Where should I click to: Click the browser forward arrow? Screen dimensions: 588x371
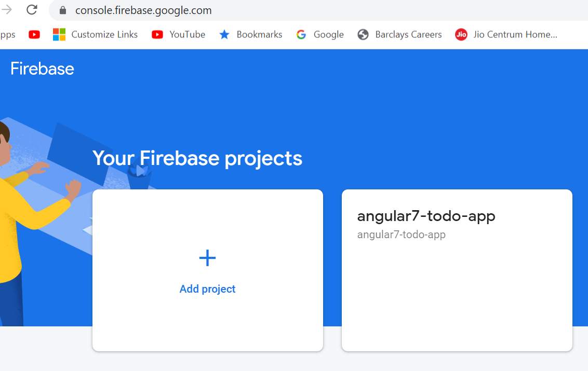coord(7,9)
